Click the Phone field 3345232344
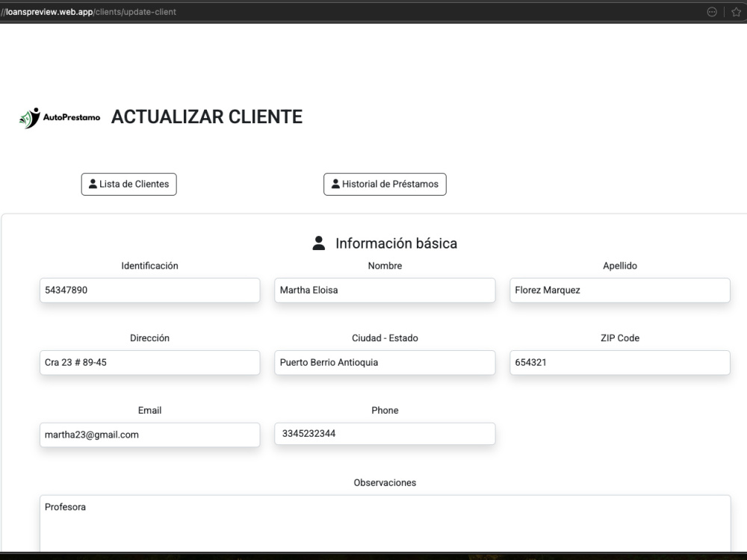The height and width of the screenshot is (560, 747). 385,434
